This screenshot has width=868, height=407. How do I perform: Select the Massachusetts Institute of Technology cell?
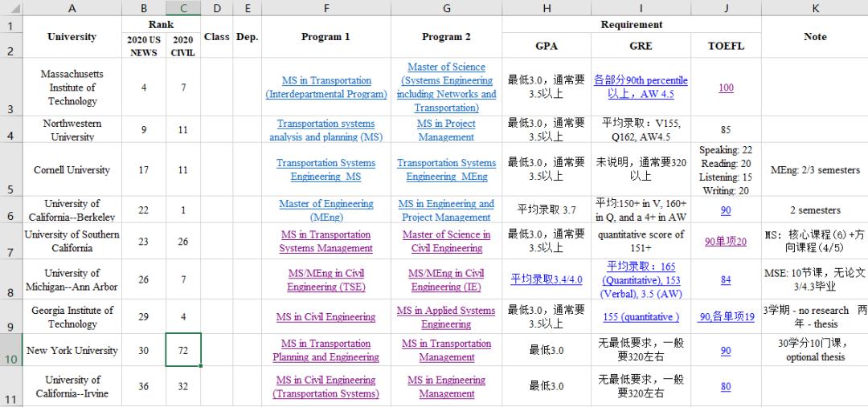[72, 87]
